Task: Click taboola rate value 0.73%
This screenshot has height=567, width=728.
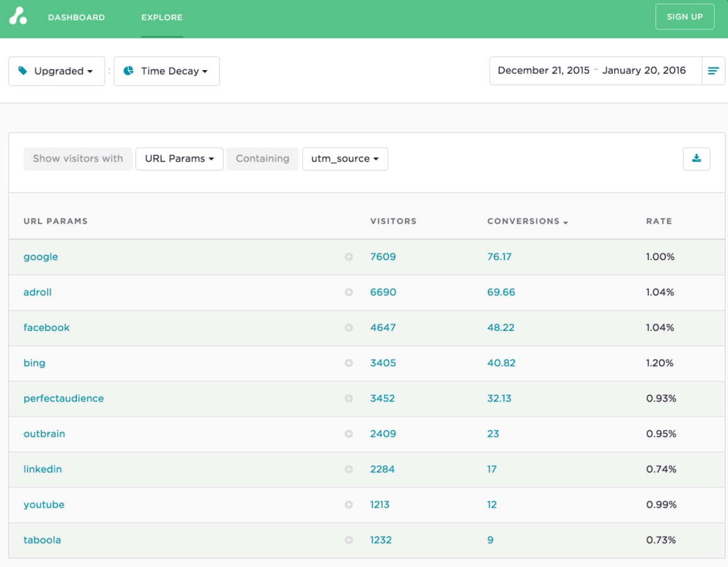Action: [661, 540]
